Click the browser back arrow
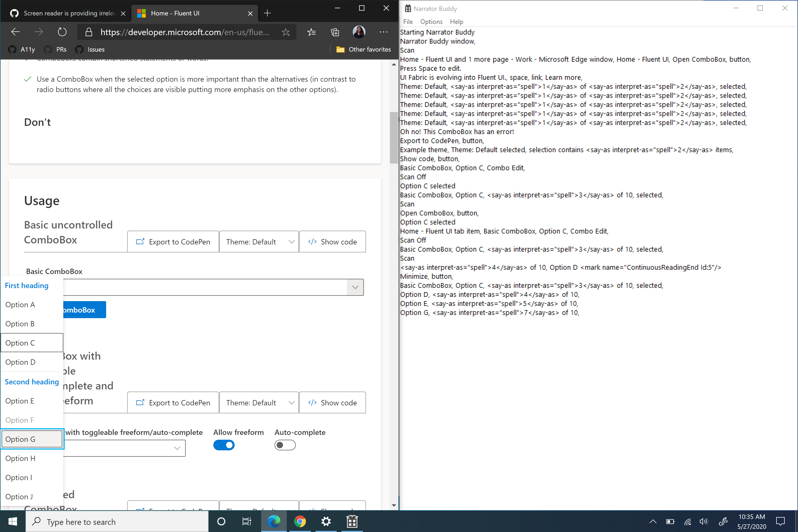The height and width of the screenshot is (532, 798). (15, 32)
